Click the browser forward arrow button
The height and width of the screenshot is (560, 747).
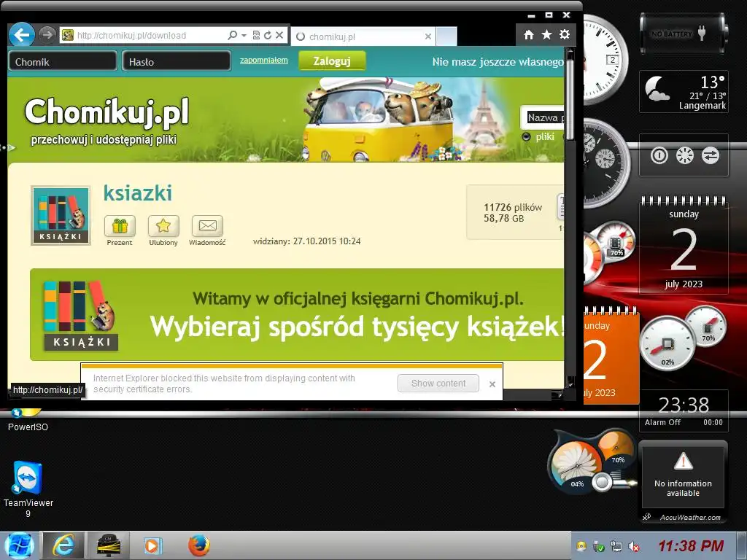point(47,35)
